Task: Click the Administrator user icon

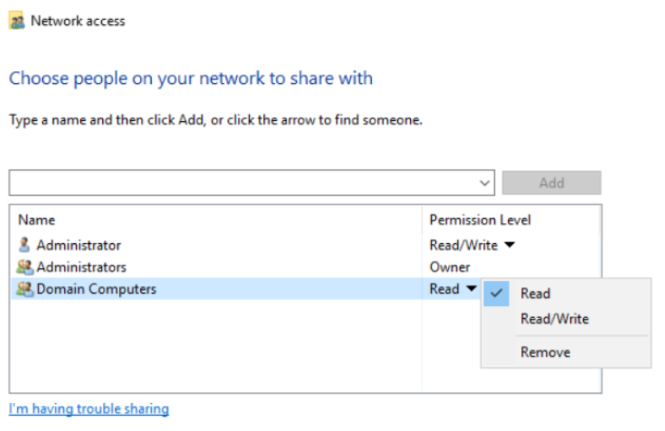Action: tap(25, 245)
